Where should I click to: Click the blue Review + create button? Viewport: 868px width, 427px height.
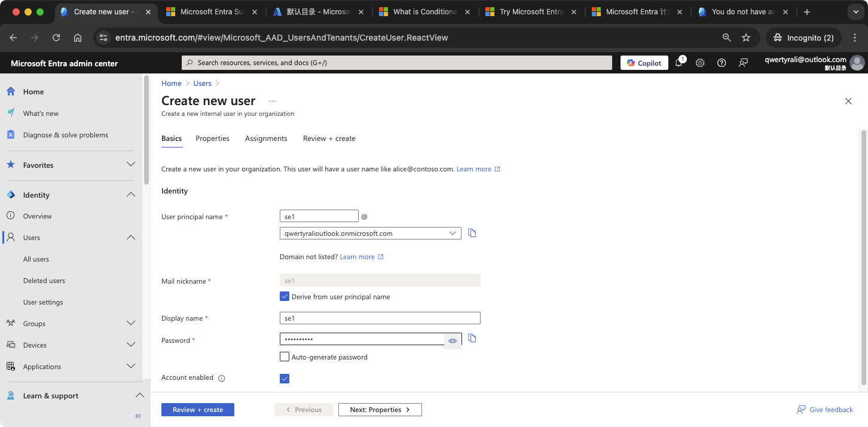[198, 410]
